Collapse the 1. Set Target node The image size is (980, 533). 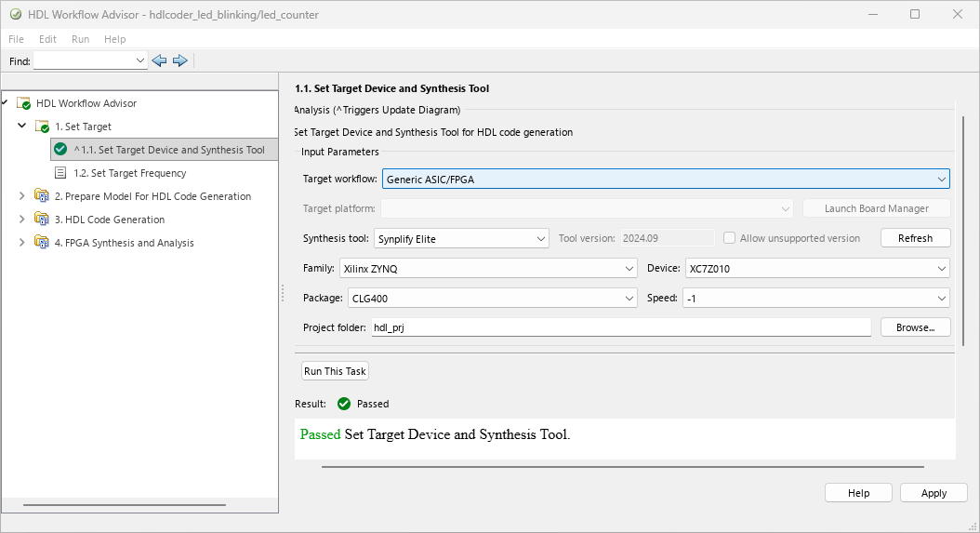pos(22,126)
